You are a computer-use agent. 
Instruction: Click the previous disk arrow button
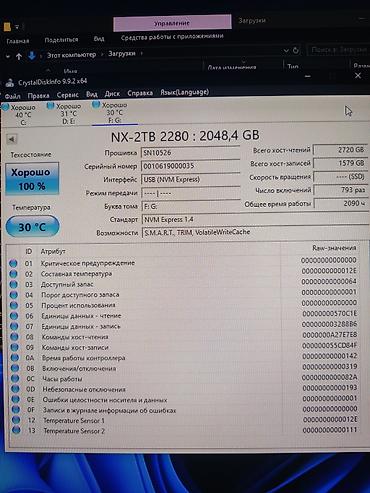tap(12, 139)
